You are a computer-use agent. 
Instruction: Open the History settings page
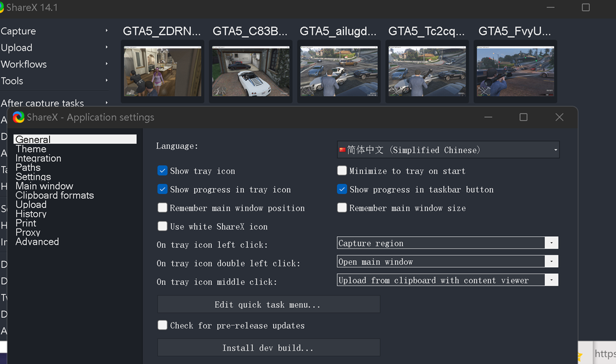tap(31, 214)
